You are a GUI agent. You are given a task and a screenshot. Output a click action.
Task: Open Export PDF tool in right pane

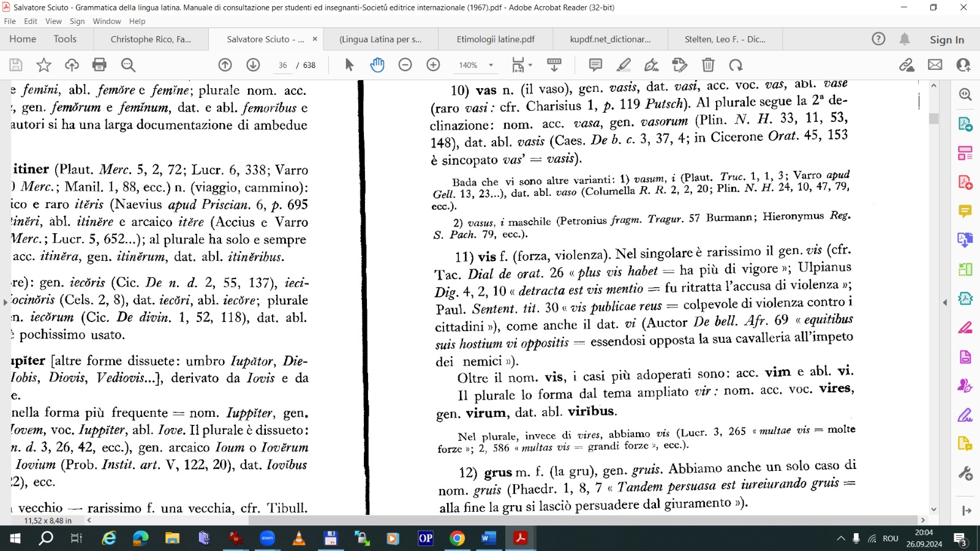click(x=965, y=124)
